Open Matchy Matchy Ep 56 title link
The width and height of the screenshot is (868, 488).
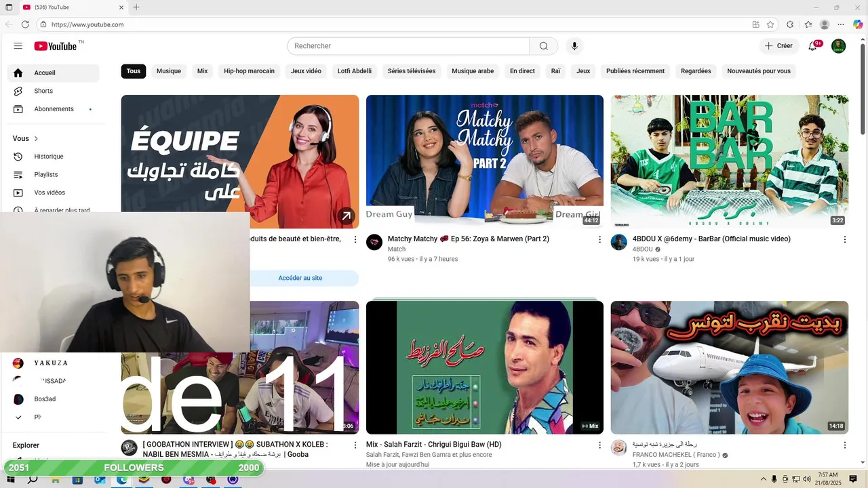(x=469, y=239)
